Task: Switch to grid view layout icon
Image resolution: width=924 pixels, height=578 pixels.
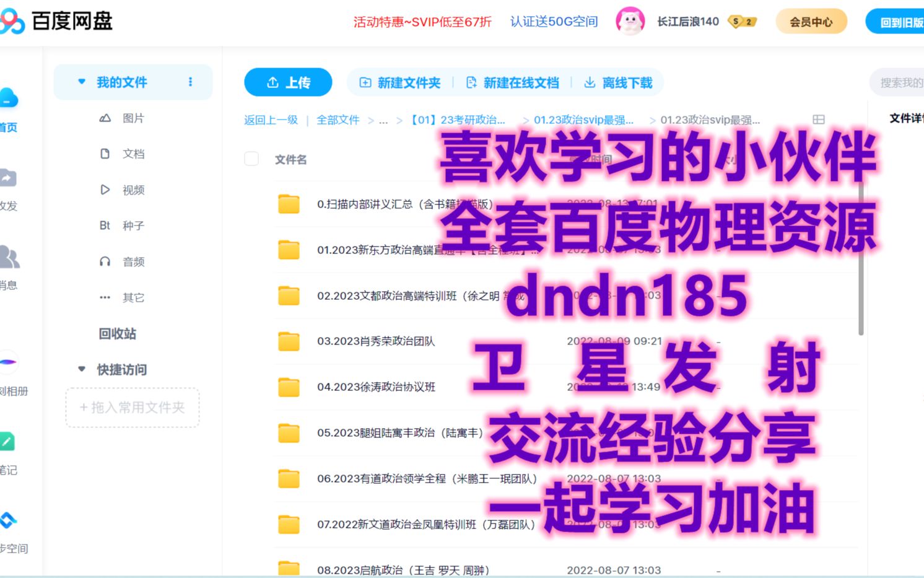Action: point(819,120)
